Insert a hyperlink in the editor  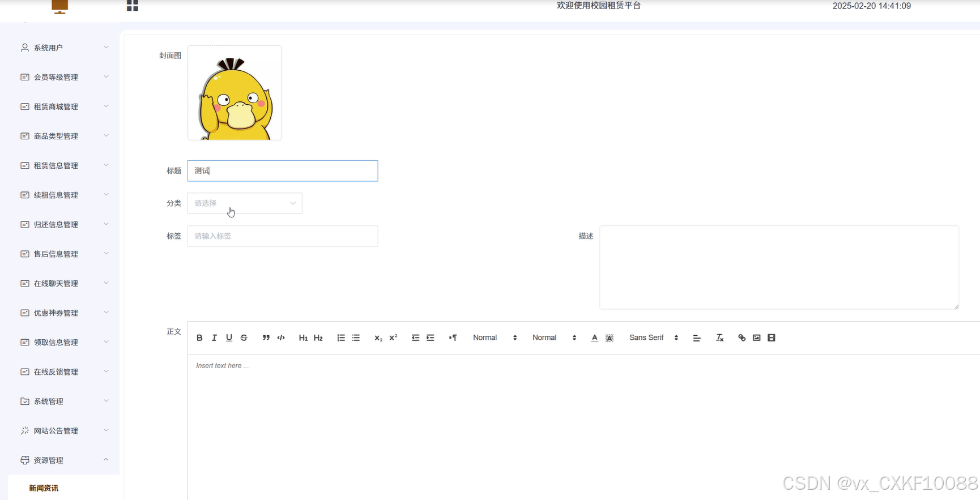(742, 337)
